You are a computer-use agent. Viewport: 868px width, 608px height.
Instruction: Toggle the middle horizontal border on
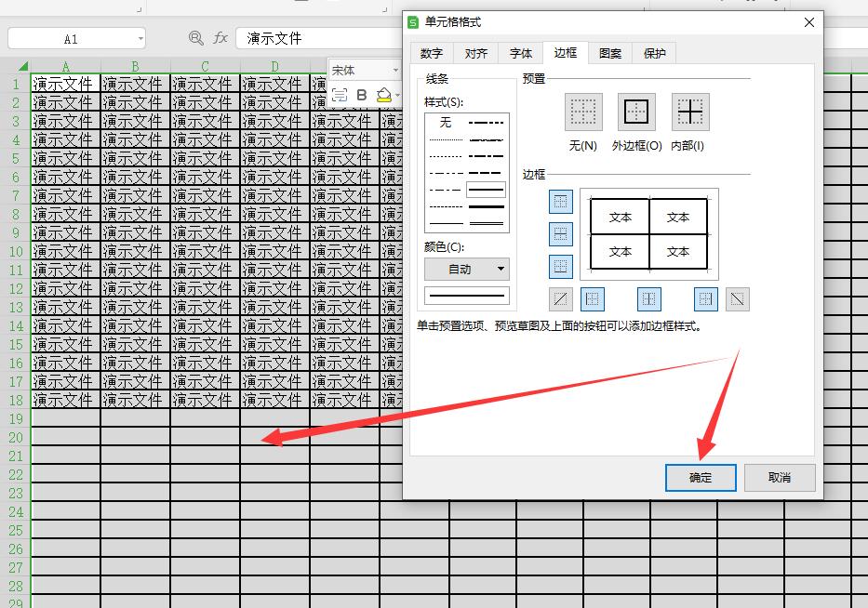click(x=561, y=234)
